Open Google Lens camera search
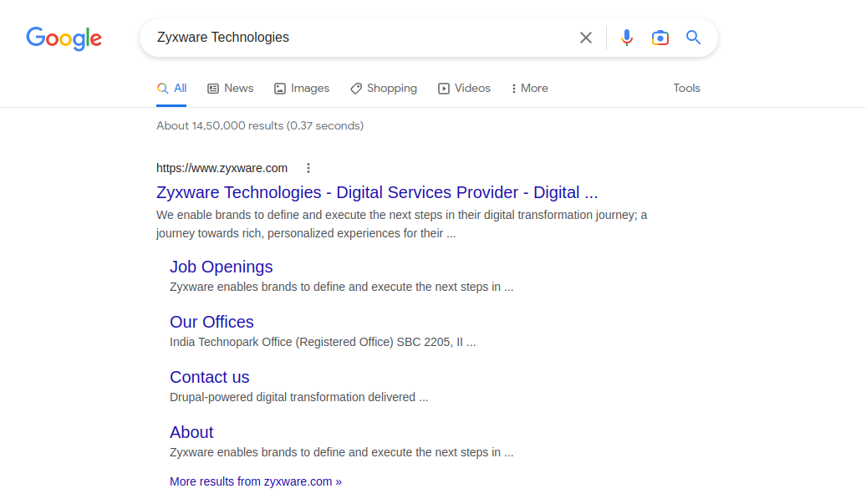 point(660,38)
